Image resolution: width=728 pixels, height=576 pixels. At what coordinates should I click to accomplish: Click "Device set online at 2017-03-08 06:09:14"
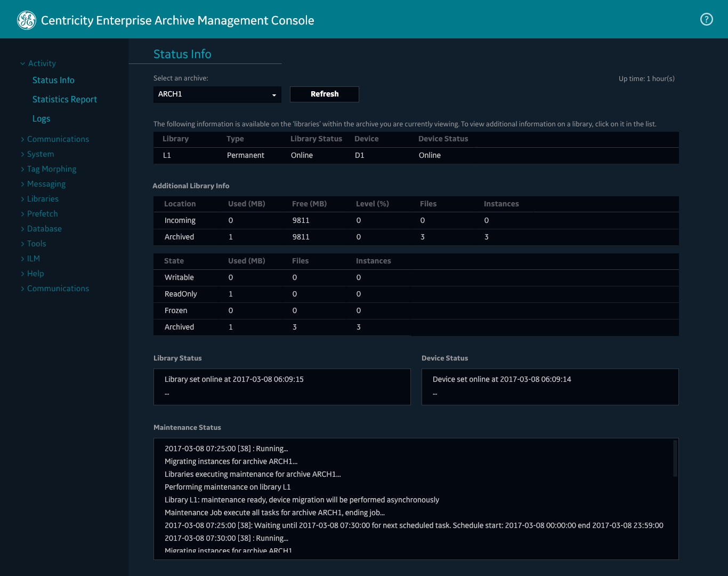pyautogui.click(x=502, y=379)
